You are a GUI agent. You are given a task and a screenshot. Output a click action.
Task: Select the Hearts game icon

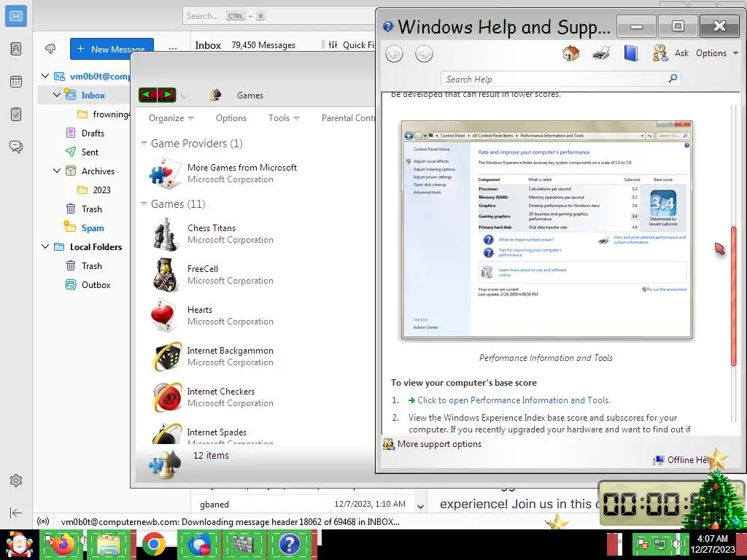tap(164, 315)
